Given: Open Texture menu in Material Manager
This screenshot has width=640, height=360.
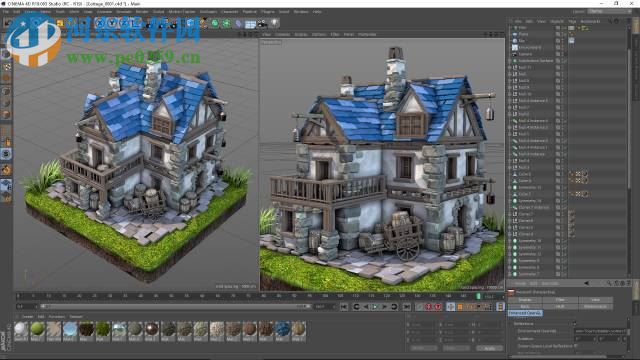Looking at the screenshot, I should pos(76,317).
